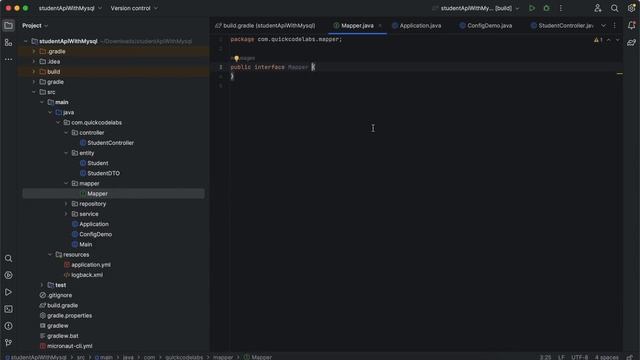The image size is (640, 360).
Task: Open the Services tool window icon
Action: pos(8,275)
